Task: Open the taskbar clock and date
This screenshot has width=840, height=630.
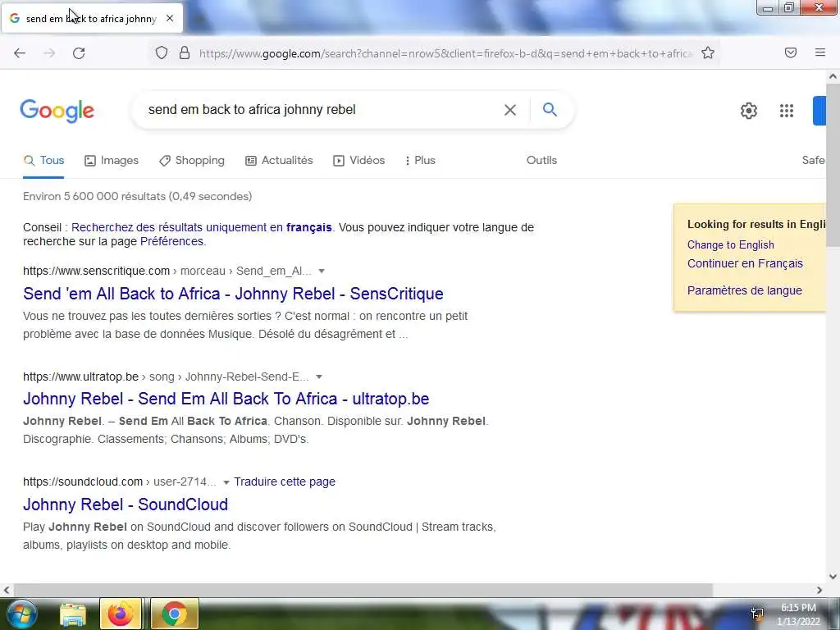Action: click(798, 614)
